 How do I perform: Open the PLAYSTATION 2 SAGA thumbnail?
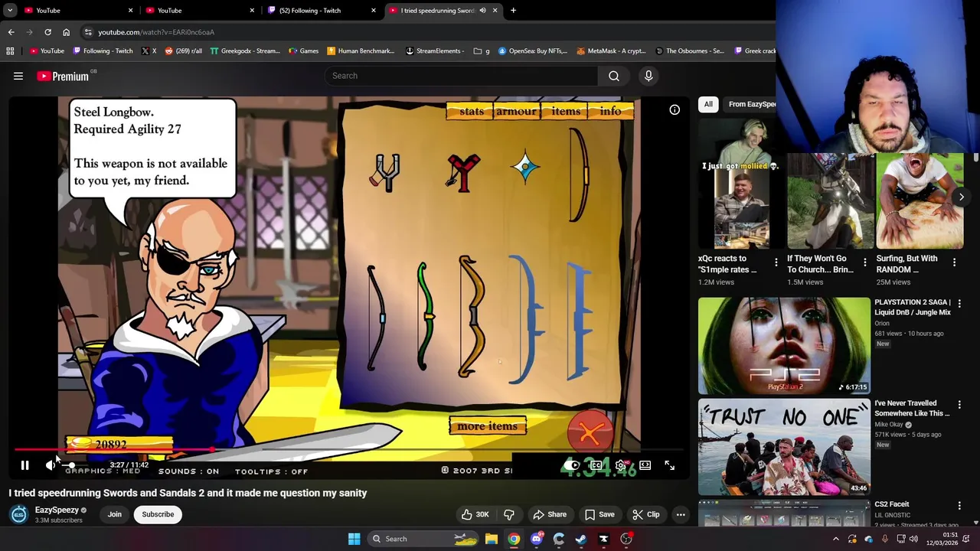784,345
